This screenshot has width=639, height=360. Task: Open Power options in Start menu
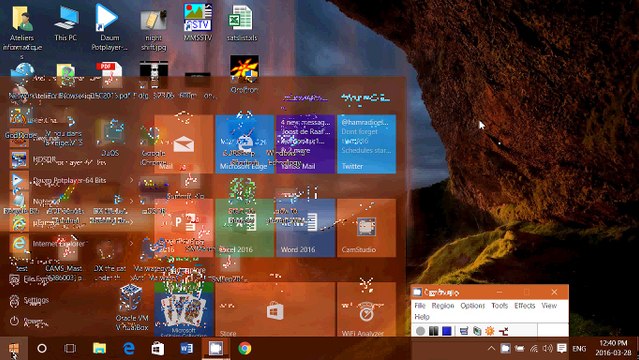coord(29,322)
